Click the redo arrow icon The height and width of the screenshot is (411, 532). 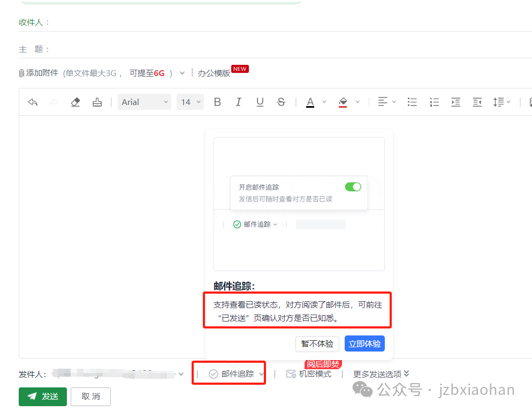pyautogui.click(x=54, y=102)
